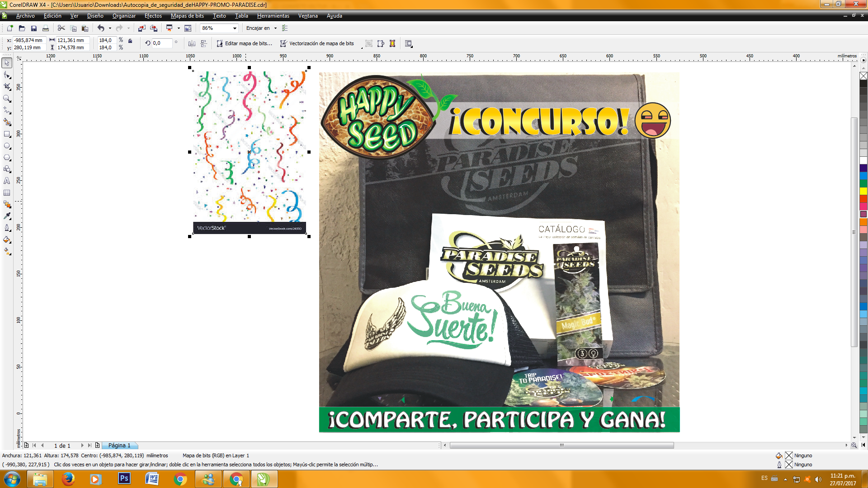Open the zoom level 86% dropdown
This screenshot has width=868, height=488.
235,28
